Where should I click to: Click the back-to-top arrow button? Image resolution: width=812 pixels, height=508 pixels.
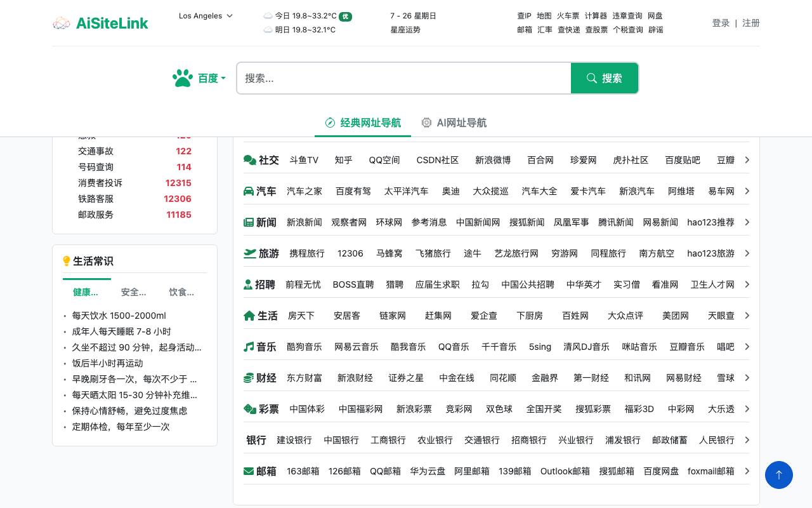(779, 475)
